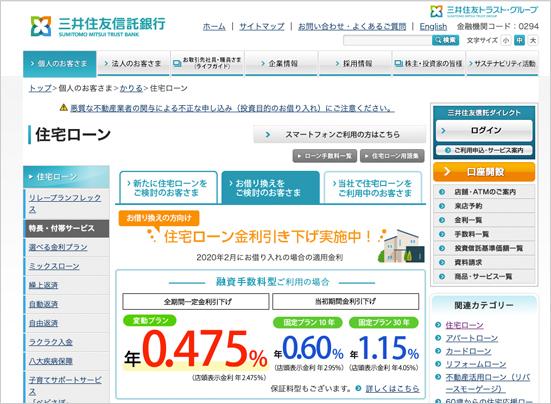Open 店舗・ATMのご案内
Image resolution: width=551 pixels, height=404 pixels.
pyautogui.click(x=484, y=192)
